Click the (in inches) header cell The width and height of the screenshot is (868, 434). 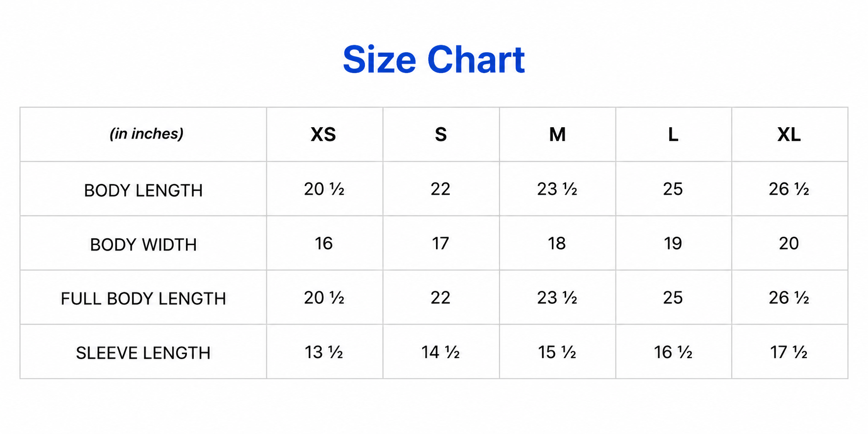click(146, 134)
